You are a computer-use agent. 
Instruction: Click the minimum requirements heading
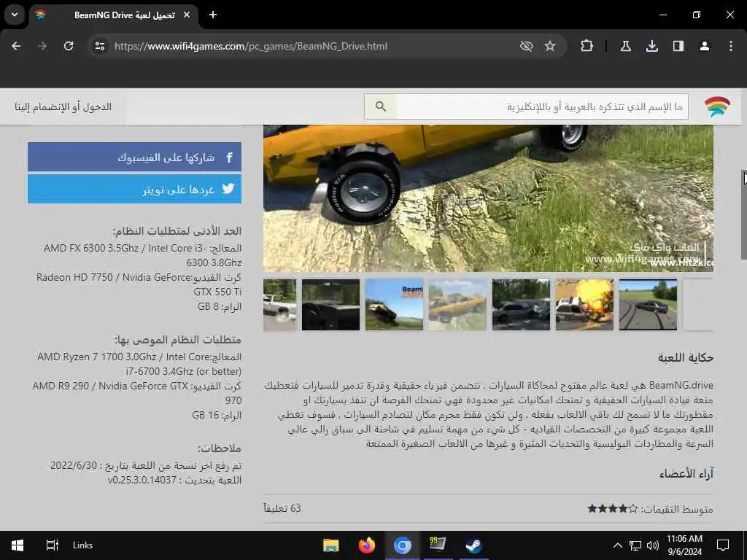(x=177, y=231)
